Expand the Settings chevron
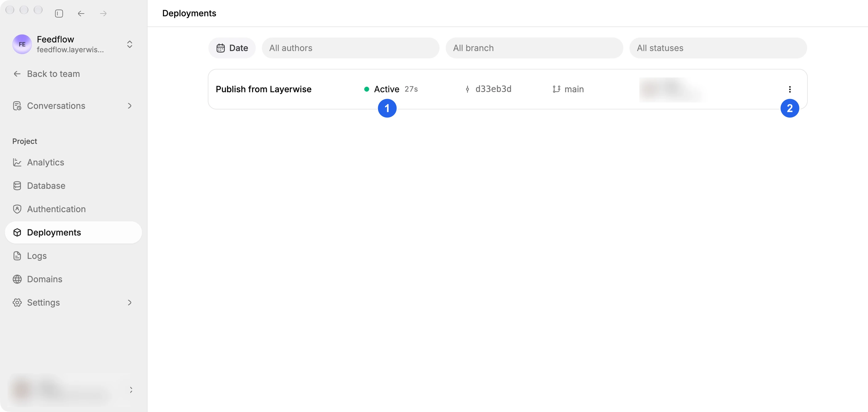868x412 pixels. (x=130, y=303)
